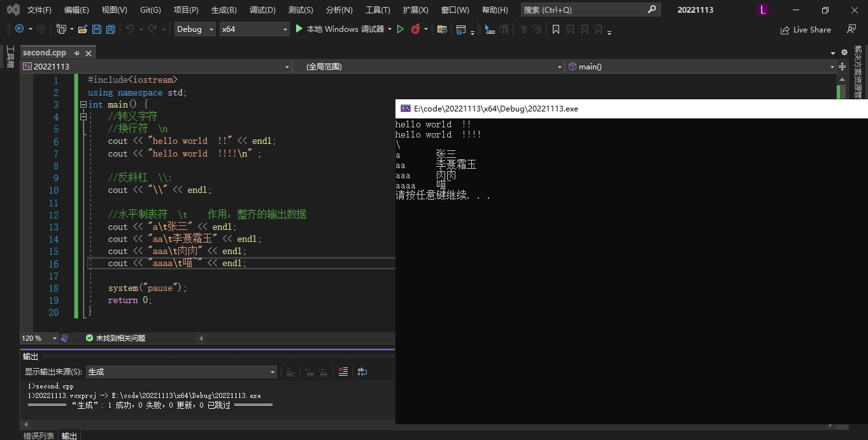The image size is (868, 440).
Task: Switch to the 错误列表 tab
Action: pos(39,436)
